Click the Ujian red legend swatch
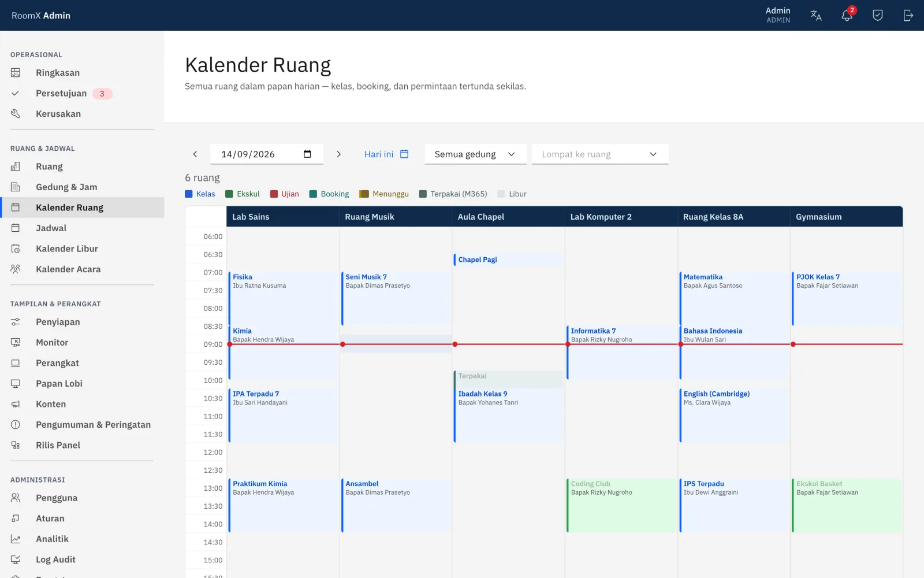This screenshot has height=578, width=924. tap(274, 194)
